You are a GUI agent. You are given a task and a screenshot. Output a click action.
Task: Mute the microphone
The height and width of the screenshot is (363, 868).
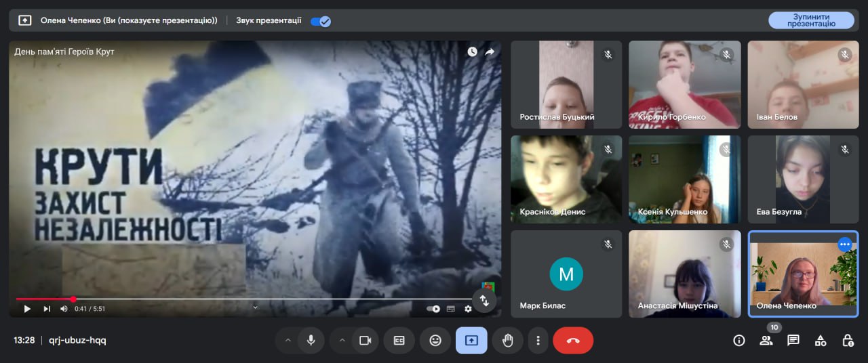(311, 341)
